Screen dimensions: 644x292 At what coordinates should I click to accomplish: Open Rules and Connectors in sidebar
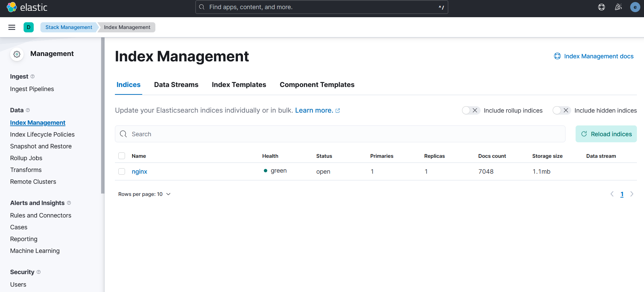click(41, 215)
